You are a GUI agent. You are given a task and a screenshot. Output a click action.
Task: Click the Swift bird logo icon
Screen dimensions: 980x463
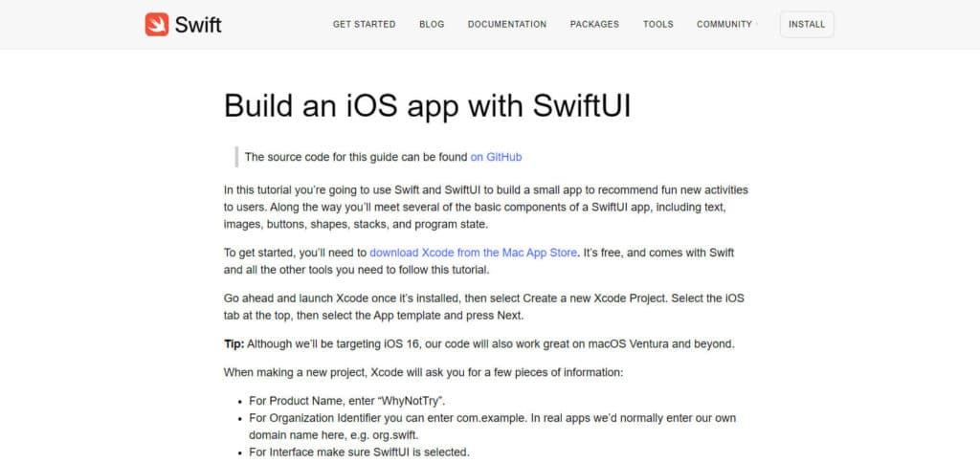(157, 24)
